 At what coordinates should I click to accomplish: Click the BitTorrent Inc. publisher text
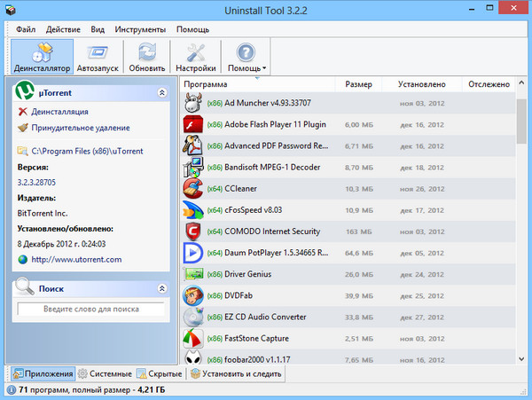tap(43, 214)
